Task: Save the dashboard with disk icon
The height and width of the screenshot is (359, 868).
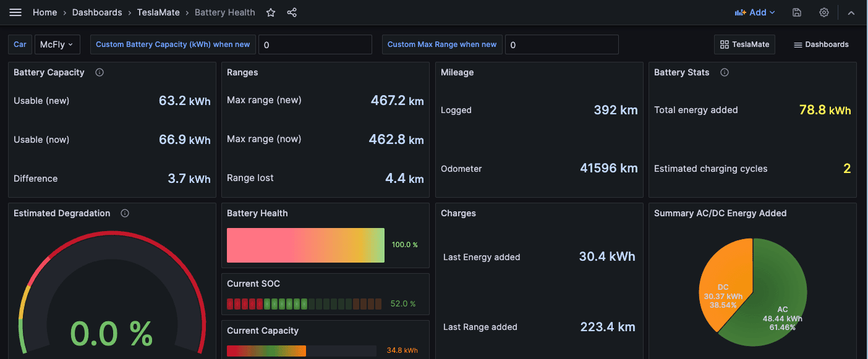Action: click(797, 12)
